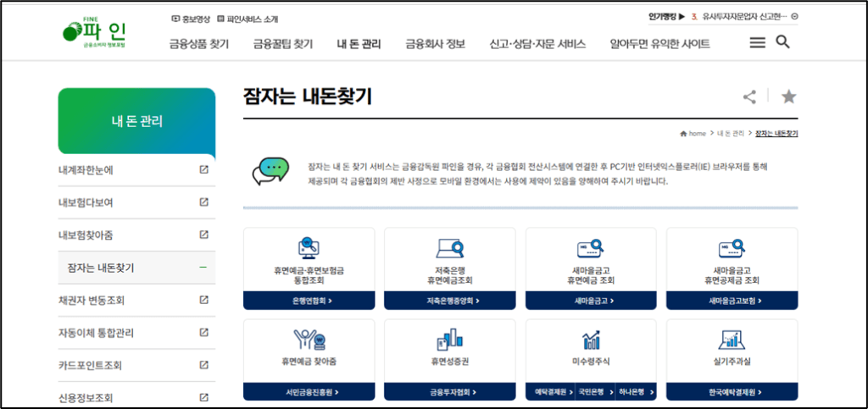Open the 금융회사 정보 menu

coord(435,44)
